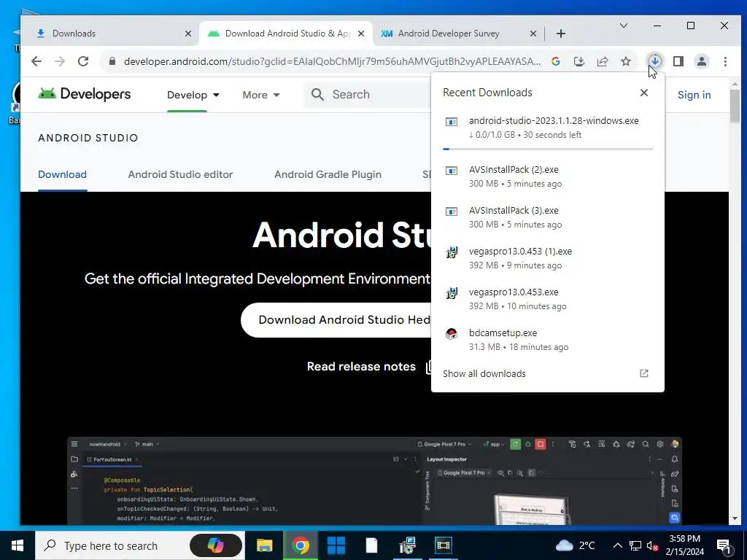Close the Downloads tab
This screenshot has width=747, height=560.
pyautogui.click(x=188, y=34)
